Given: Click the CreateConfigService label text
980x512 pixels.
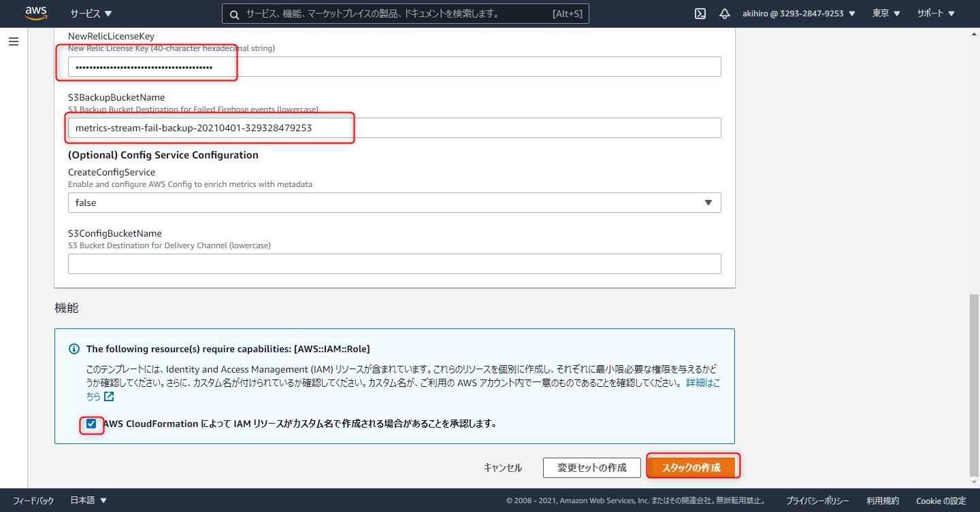Looking at the screenshot, I should pos(112,172).
